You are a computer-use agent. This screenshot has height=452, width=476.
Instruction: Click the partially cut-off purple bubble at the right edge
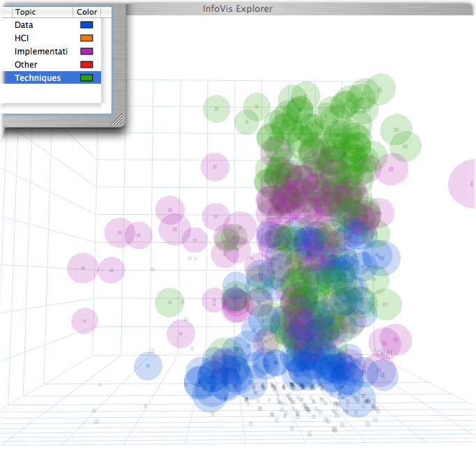coord(462,183)
